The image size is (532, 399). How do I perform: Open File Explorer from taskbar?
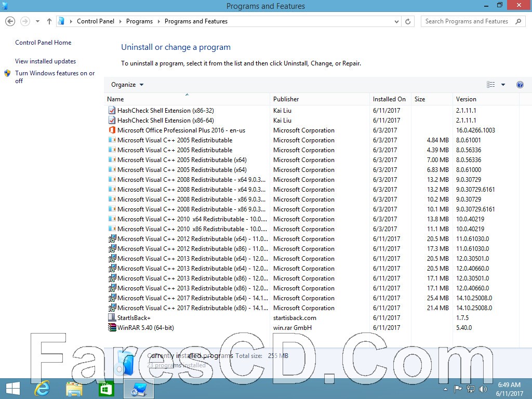(x=74, y=389)
